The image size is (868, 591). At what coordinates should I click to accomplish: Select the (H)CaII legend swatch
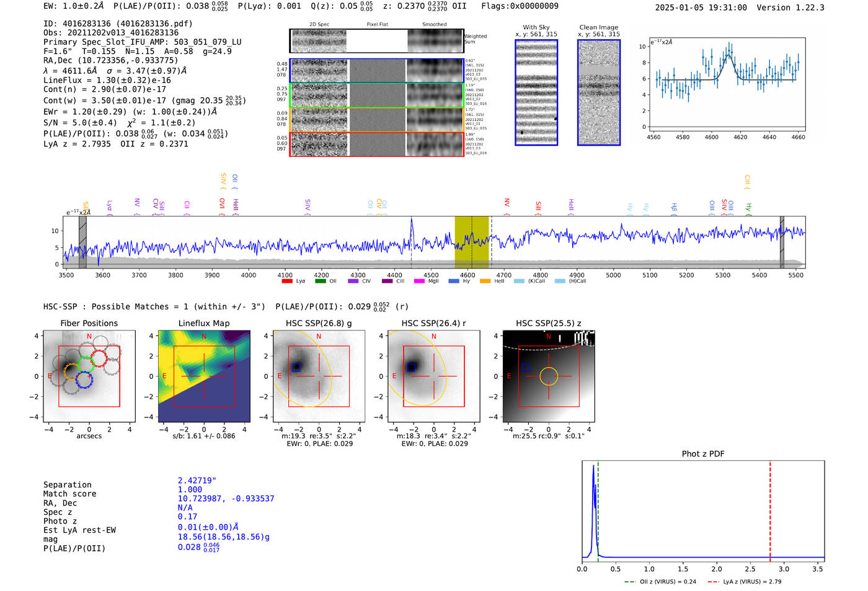coord(560,281)
